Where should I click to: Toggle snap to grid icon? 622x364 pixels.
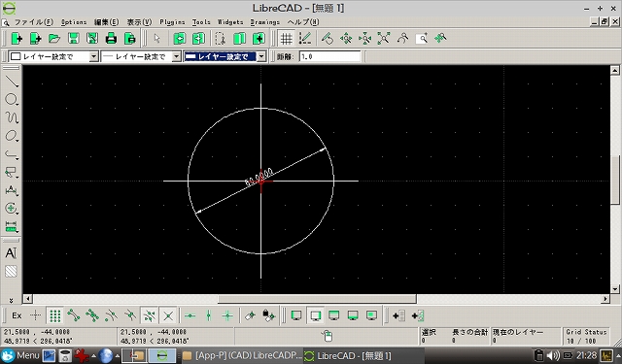(54, 315)
